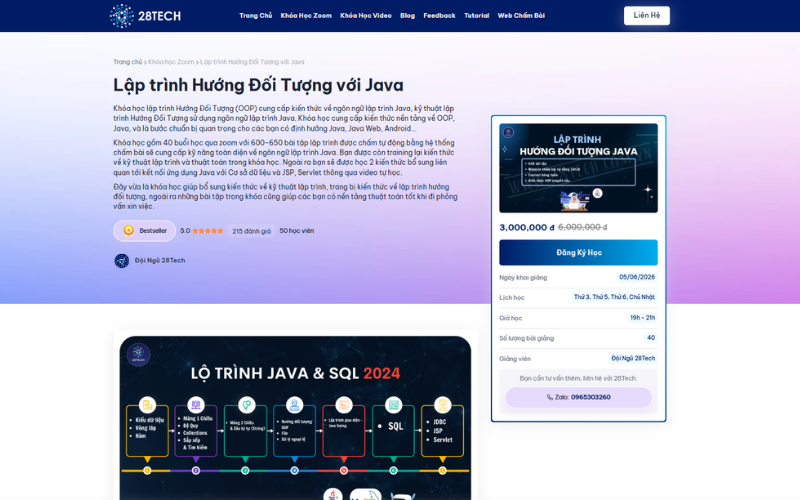The width and height of the screenshot is (800, 500).
Task: Open Web Chấm Bài link
Action: [x=521, y=16]
